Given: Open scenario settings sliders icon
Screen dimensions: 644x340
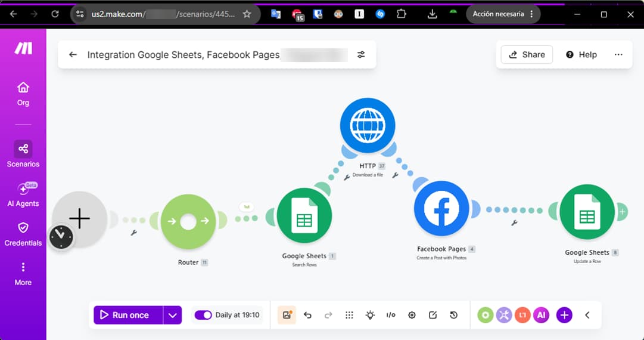Looking at the screenshot, I should click(x=361, y=55).
